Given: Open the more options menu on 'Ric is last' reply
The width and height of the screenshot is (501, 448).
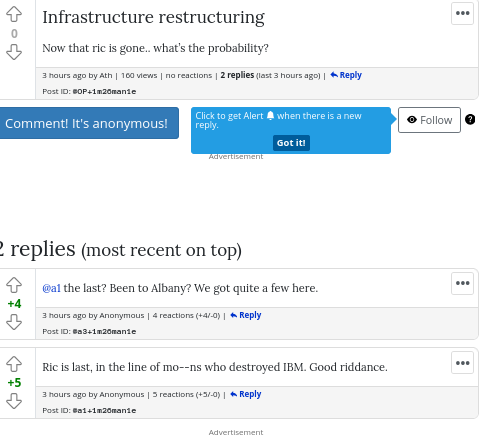Looking at the screenshot, I should 462,363.
